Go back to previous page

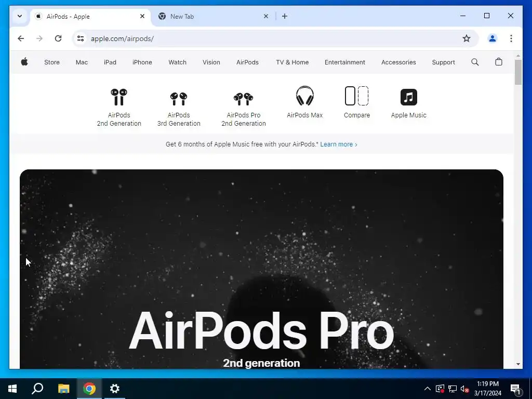tap(21, 38)
